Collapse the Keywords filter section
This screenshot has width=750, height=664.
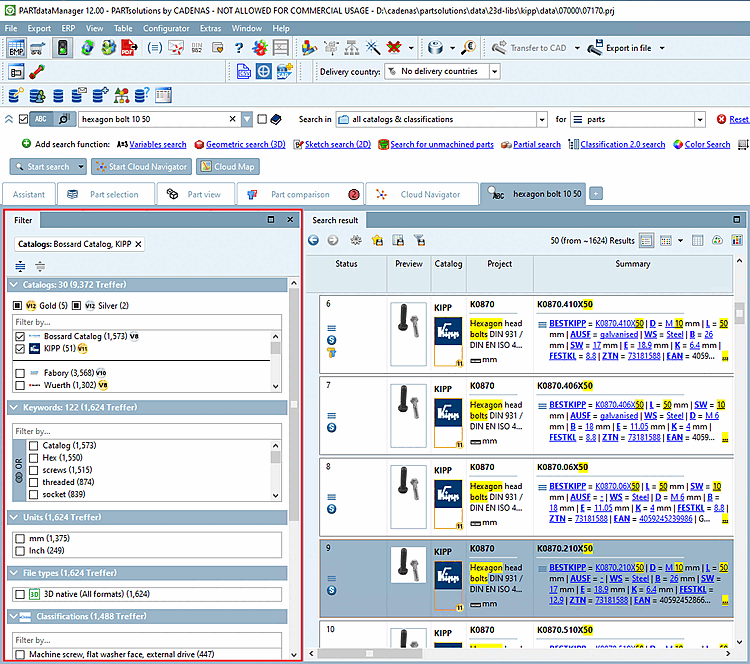pyautogui.click(x=14, y=407)
